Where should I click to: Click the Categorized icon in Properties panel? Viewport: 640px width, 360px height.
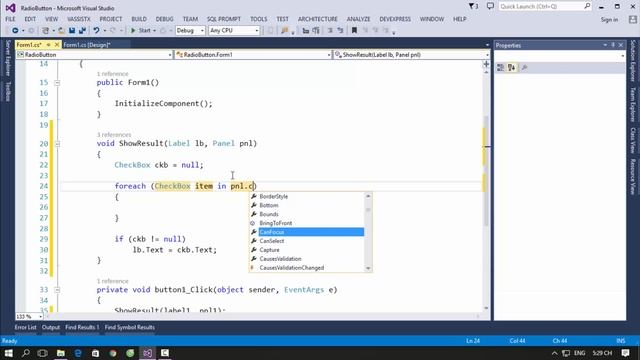500,68
